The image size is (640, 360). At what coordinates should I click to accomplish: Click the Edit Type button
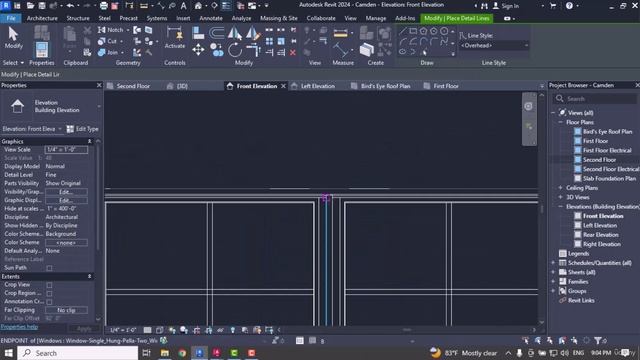click(x=82, y=129)
